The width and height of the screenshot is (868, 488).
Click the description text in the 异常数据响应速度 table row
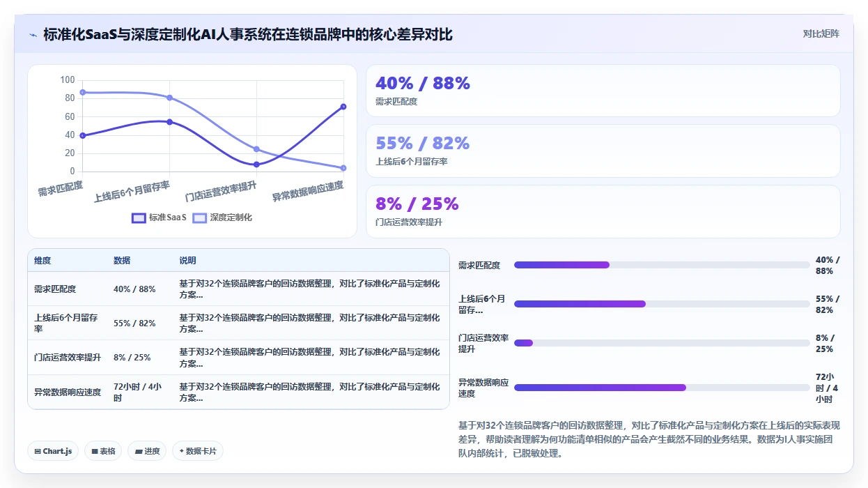[309, 392]
